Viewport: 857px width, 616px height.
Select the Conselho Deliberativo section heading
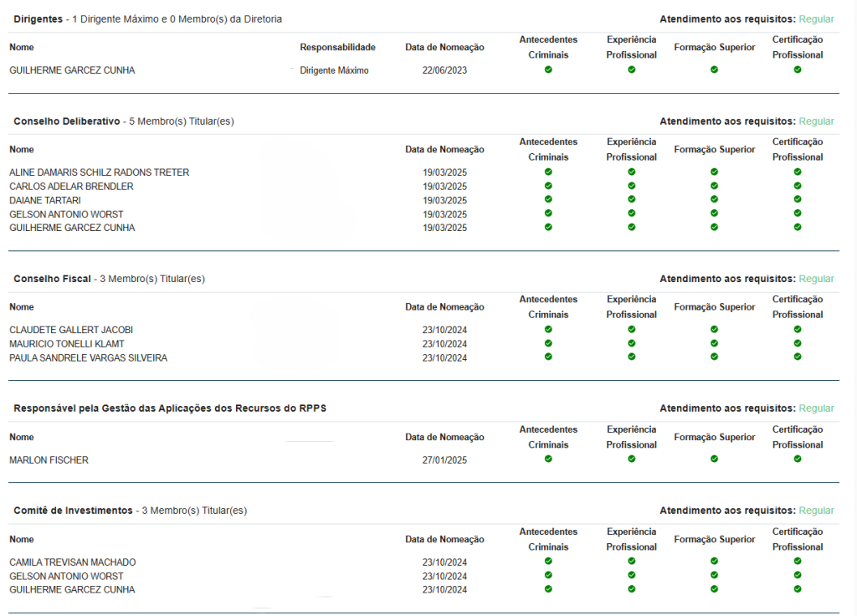click(67, 121)
